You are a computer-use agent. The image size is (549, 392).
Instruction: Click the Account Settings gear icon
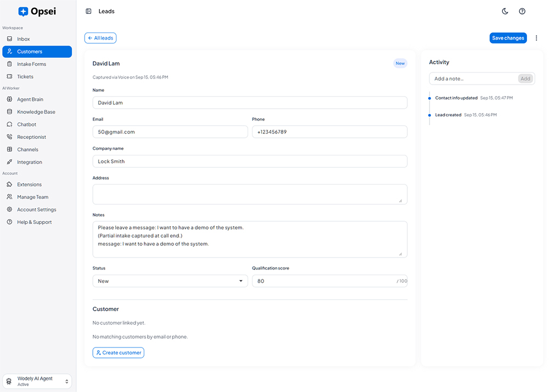[x=9, y=209]
